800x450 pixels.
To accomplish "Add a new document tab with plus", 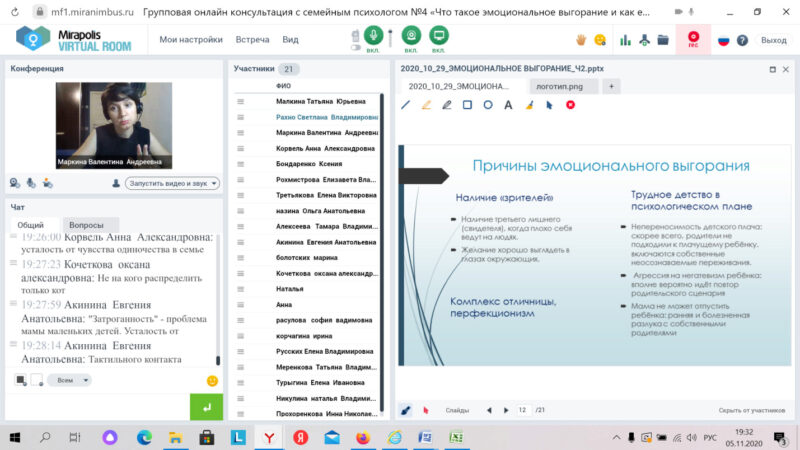I will click(x=611, y=86).
